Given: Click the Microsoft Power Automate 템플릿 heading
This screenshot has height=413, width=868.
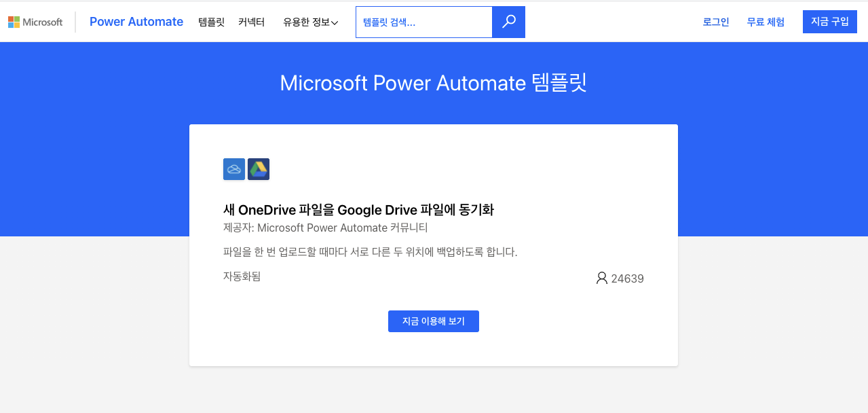Looking at the screenshot, I should pos(434,83).
